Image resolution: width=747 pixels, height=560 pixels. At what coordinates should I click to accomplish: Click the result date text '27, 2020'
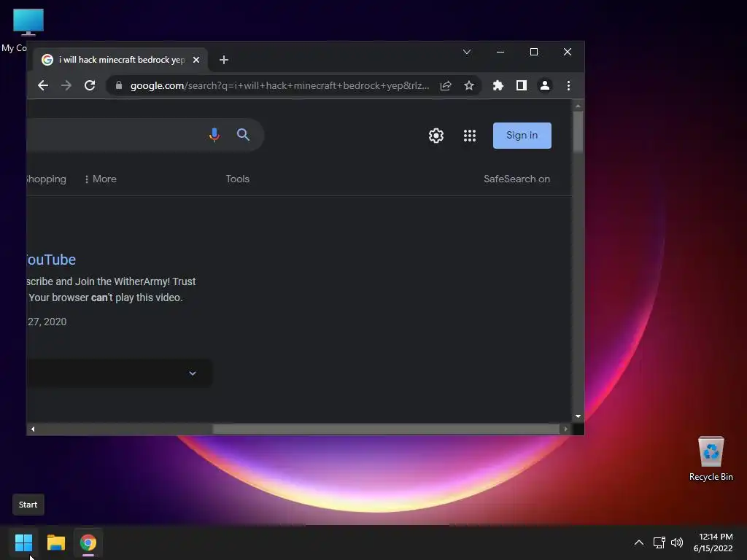coord(47,322)
